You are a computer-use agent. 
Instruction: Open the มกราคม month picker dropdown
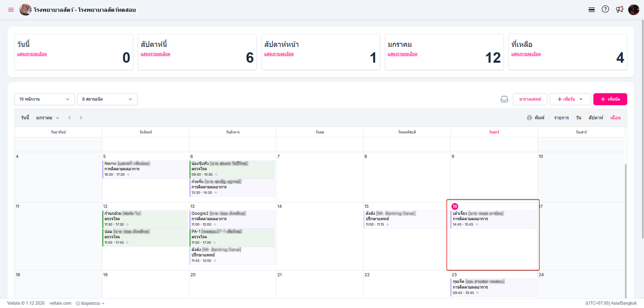[47, 118]
